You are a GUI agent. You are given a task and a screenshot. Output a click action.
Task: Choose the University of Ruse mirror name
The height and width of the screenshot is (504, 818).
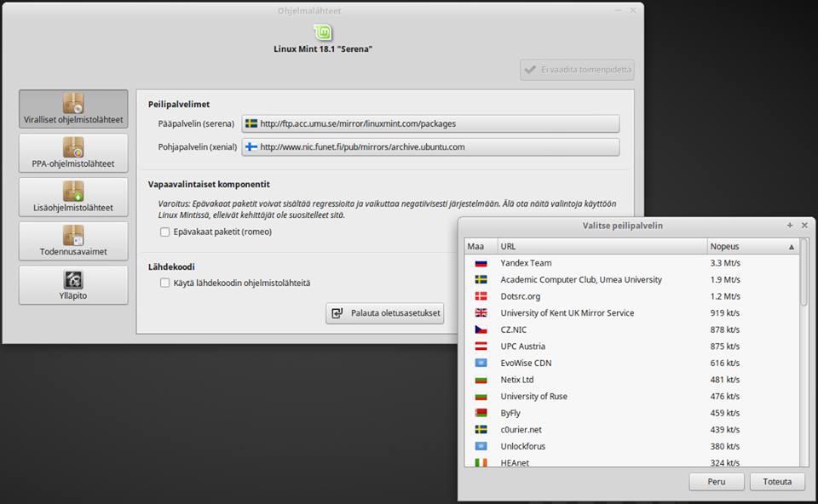coord(533,397)
